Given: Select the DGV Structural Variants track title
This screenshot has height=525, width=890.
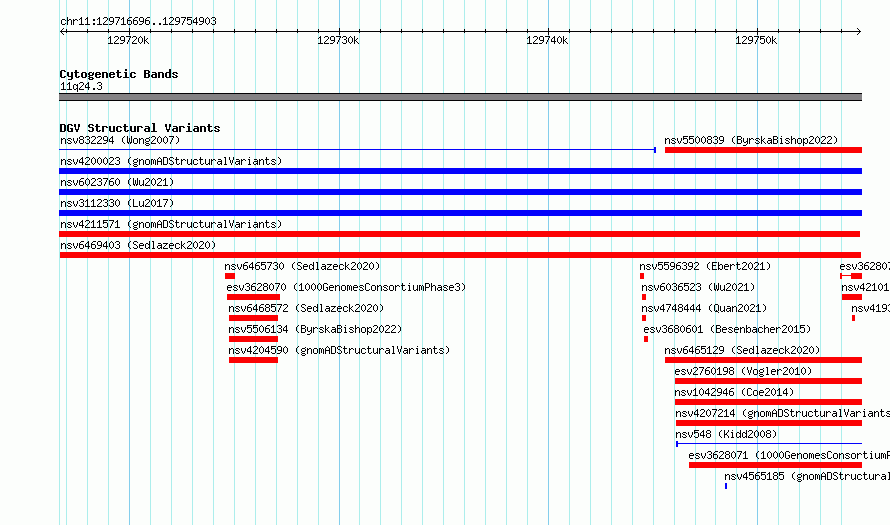Looking at the screenshot, I should pos(140,128).
